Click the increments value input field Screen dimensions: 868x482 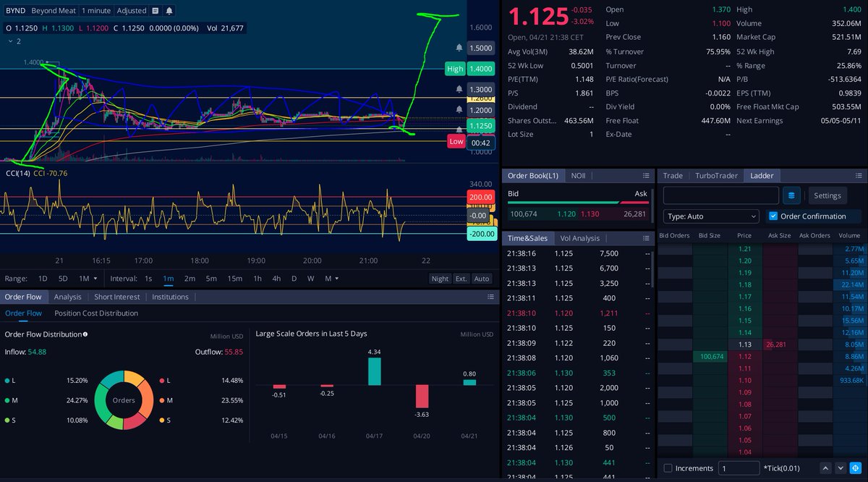[739, 468]
